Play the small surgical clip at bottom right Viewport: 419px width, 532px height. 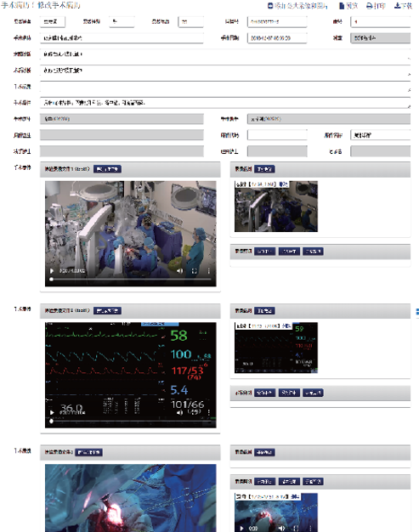[241, 529]
